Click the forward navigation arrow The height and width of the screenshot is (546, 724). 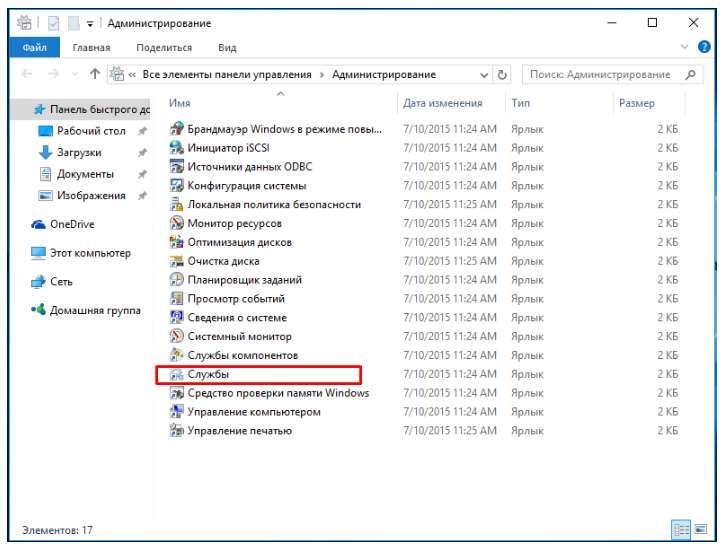coord(54,74)
